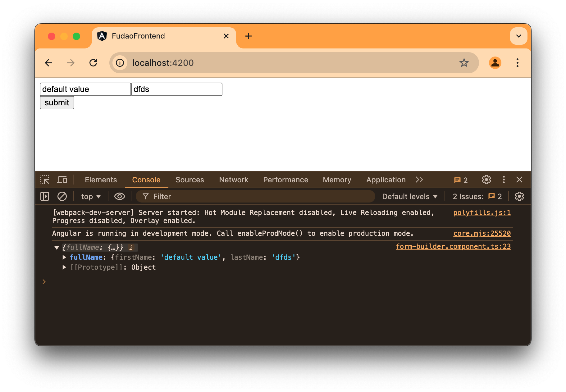
Task: Click the dfds text input field
Action: [176, 89]
